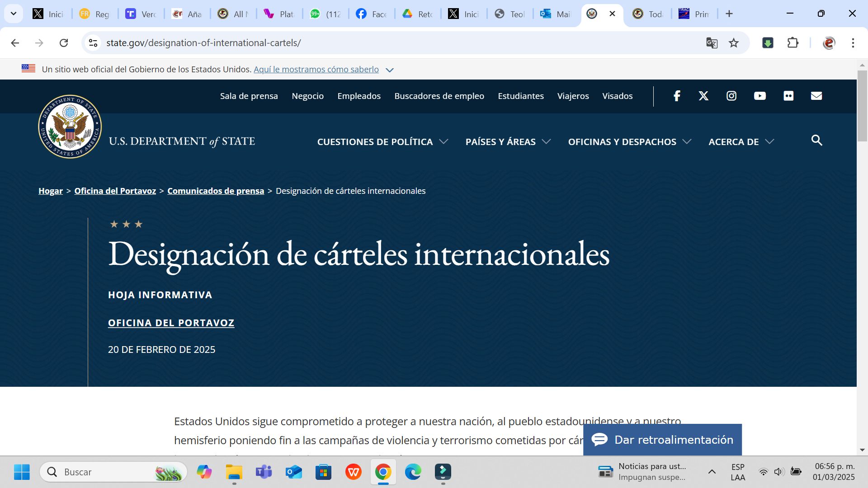868x488 pixels.
Task: Click the Hogar breadcrumb link
Action: point(51,191)
